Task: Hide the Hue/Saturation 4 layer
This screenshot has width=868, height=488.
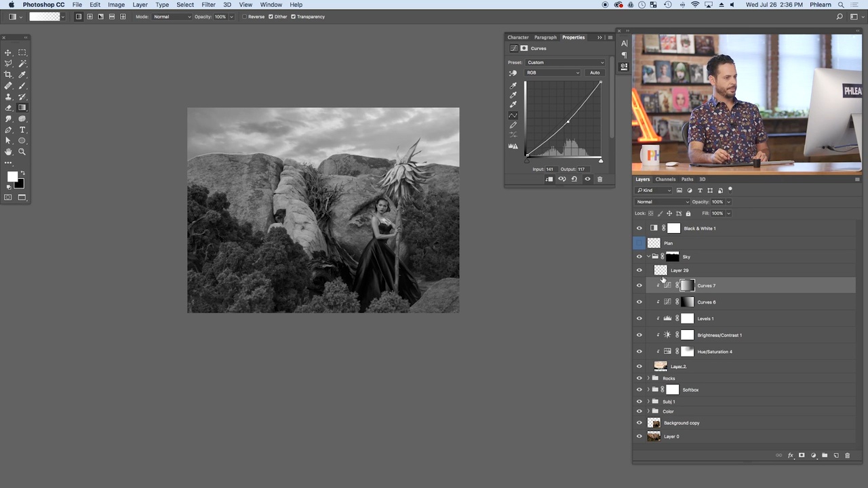Action: coord(639,352)
